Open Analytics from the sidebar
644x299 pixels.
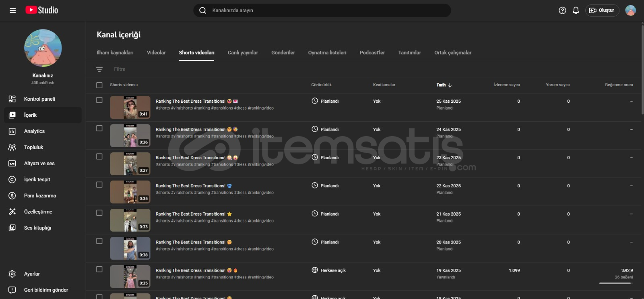point(34,131)
